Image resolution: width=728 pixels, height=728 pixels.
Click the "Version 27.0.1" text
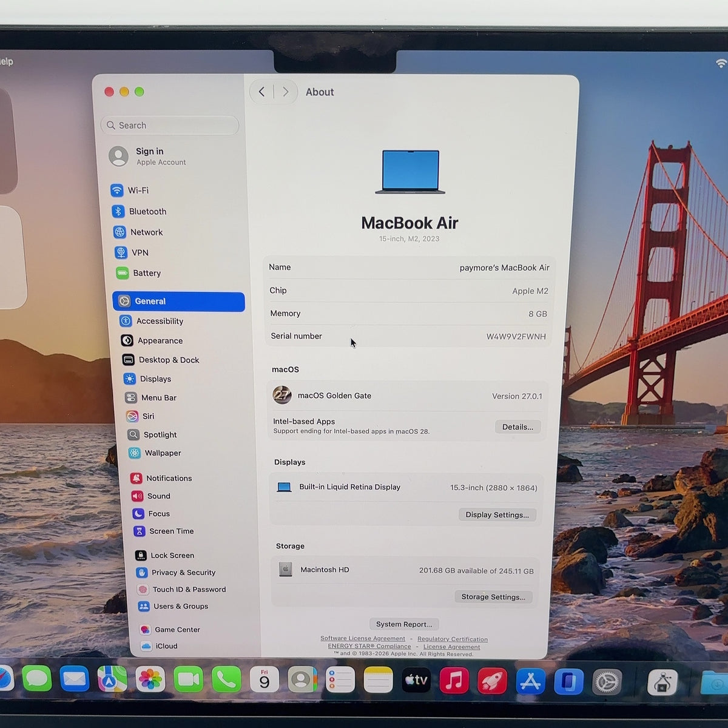pyautogui.click(x=517, y=396)
